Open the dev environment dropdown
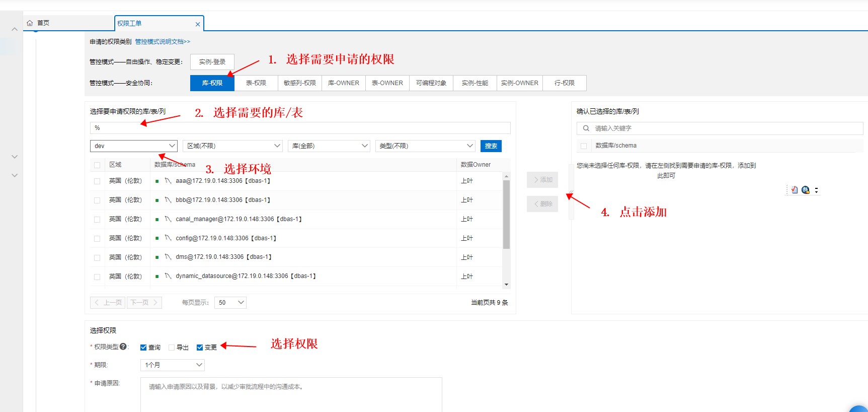 (x=134, y=146)
